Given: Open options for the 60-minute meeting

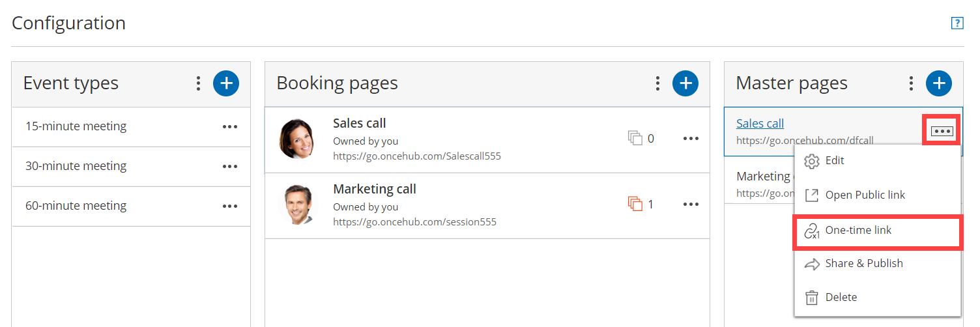Looking at the screenshot, I should point(229,206).
